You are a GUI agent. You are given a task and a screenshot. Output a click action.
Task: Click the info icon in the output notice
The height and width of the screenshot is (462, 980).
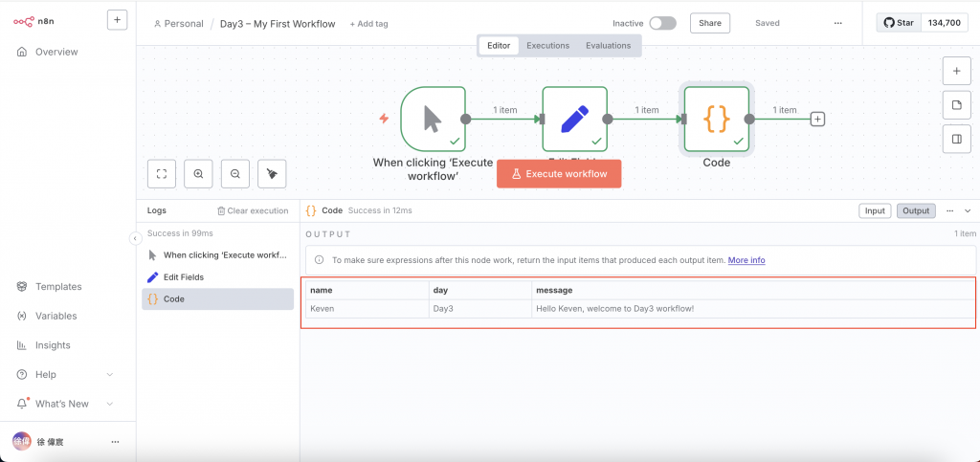[x=319, y=260]
